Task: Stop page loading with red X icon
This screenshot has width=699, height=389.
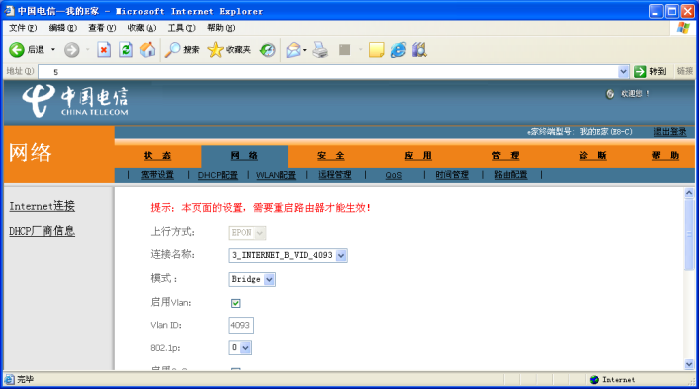Action: (104, 49)
